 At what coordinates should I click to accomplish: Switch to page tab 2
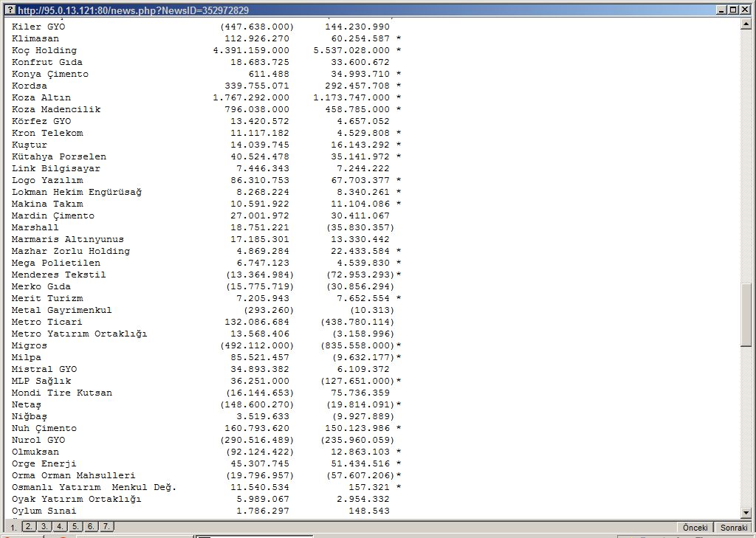tap(29, 527)
